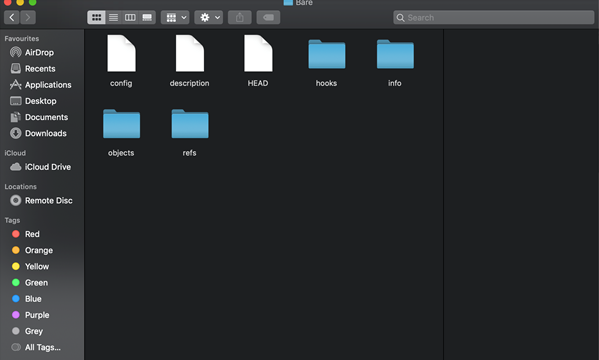599x360 pixels.
Task: Click the Favourites sidebar section header
Action: tap(22, 39)
